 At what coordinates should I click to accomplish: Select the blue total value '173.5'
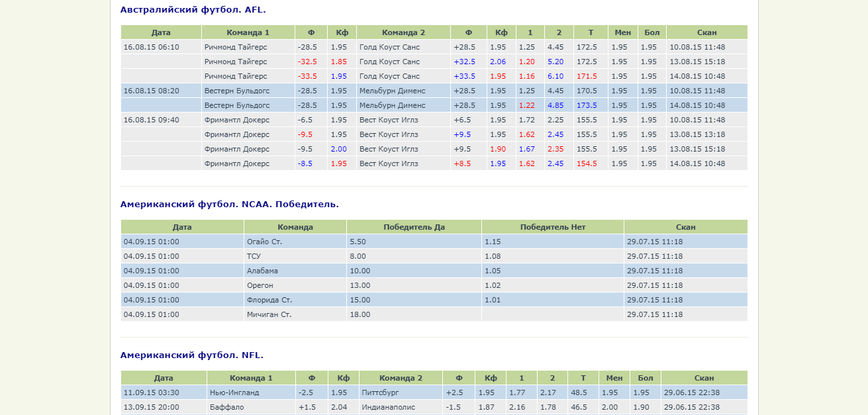click(587, 105)
